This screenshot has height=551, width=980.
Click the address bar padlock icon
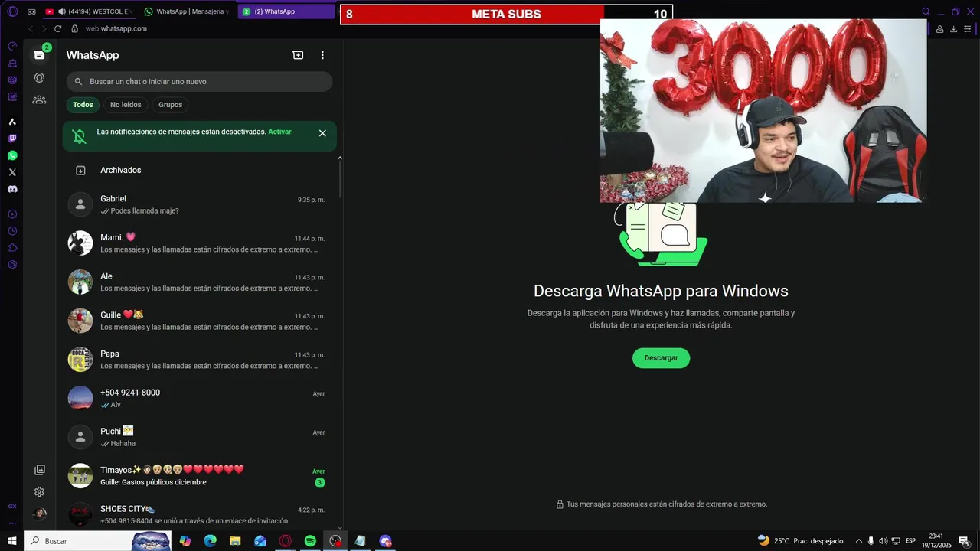[75, 28]
